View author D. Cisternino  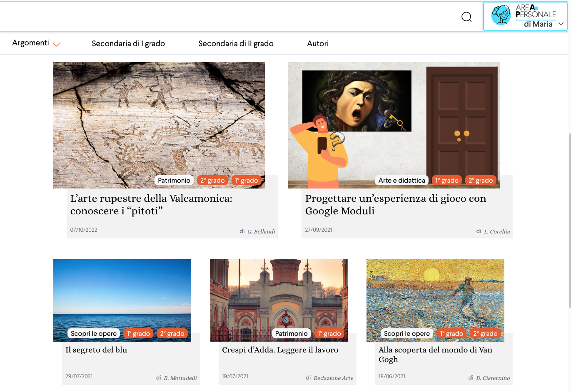click(x=493, y=378)
